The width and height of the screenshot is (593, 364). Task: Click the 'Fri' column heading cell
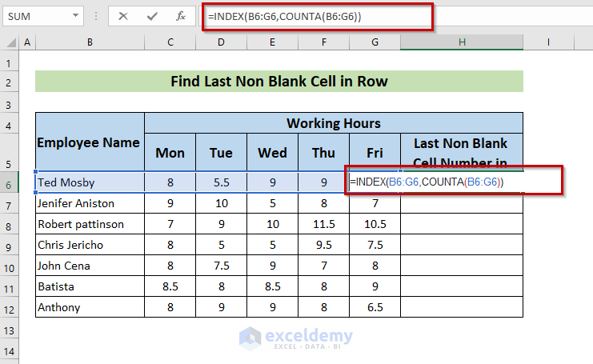tap(375, 153)
